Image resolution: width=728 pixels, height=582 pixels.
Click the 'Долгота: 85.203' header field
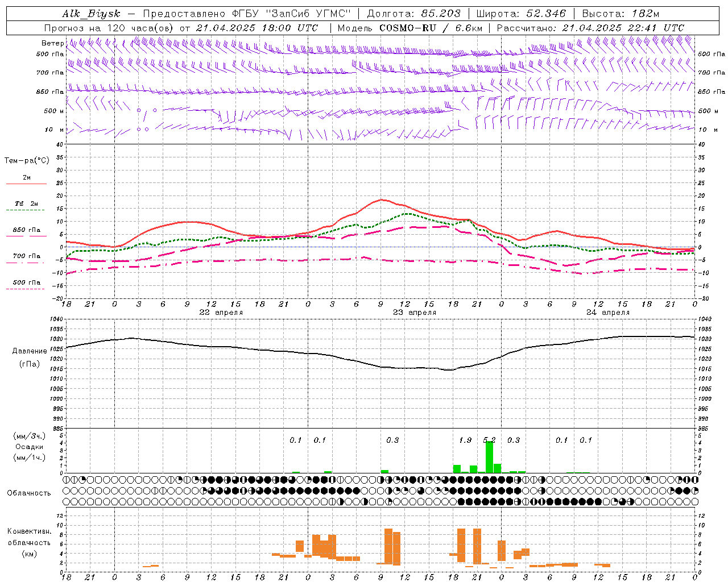click(x=413, y=14)
